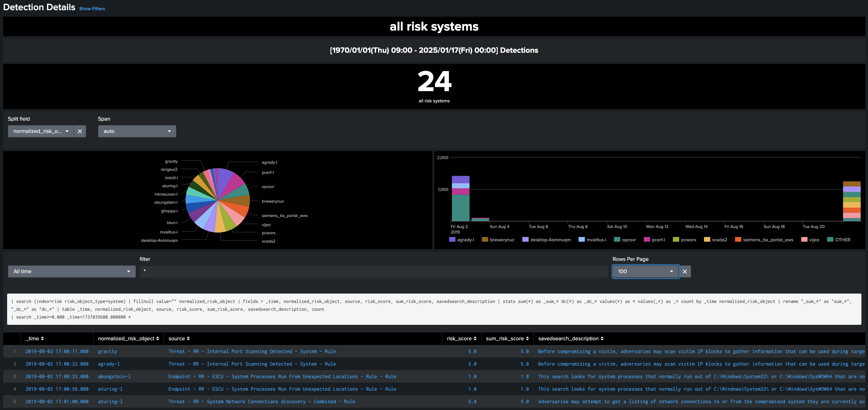This screenshot has height=410, width=868.
Task: Click aturing-l in row 4
Action: tap(110, 389)
